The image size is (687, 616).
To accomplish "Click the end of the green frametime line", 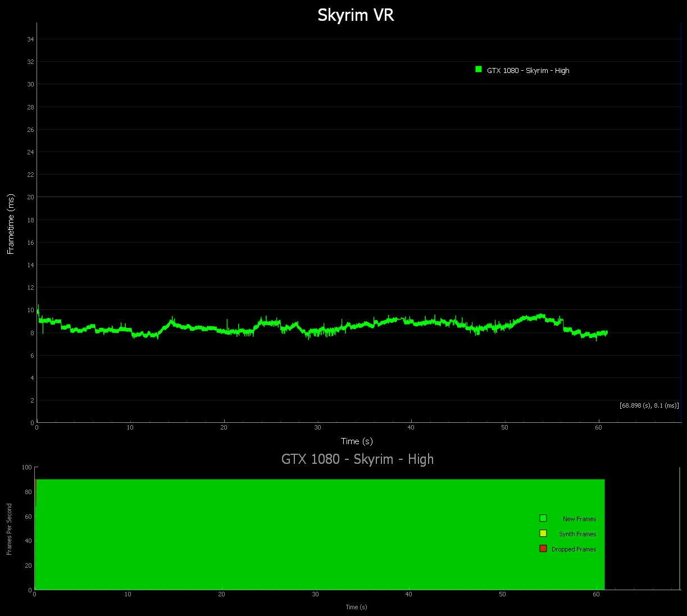I will click(x=607, y=332).
